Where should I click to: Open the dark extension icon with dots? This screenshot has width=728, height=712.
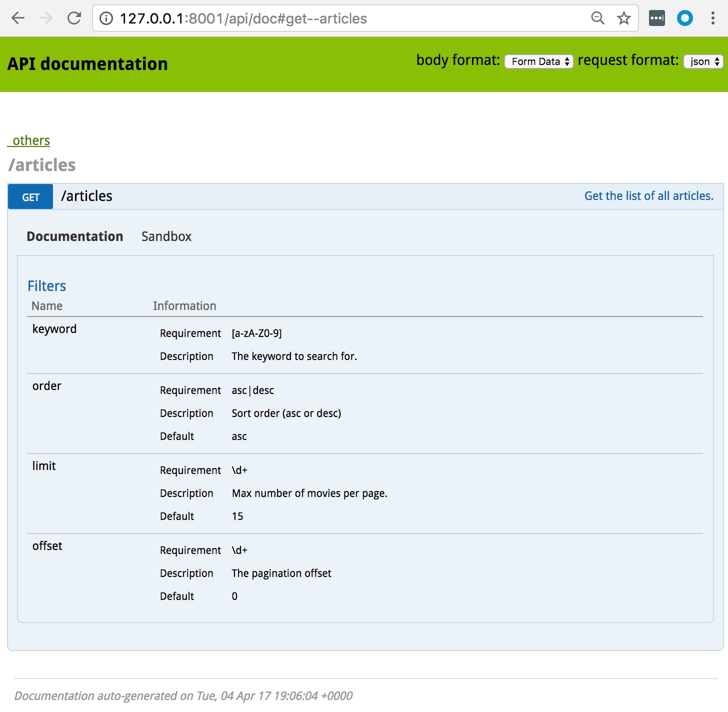tap(657, 18)
